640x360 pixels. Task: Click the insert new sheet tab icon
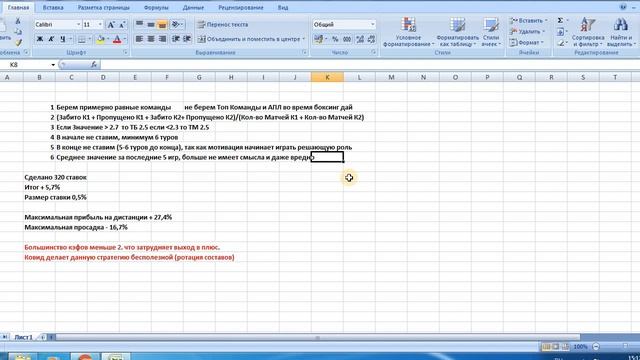click(x=43, y=337)
